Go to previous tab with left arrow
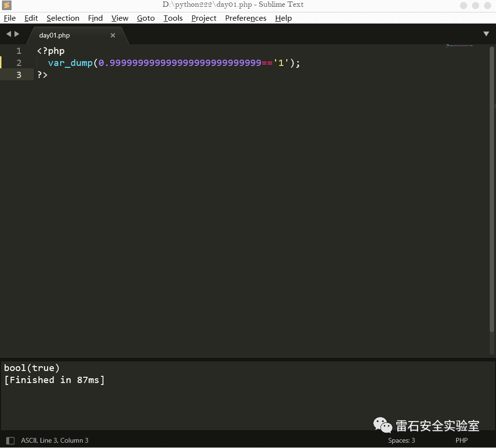This screenshot has width=496, height=448. tap(8, 34)
